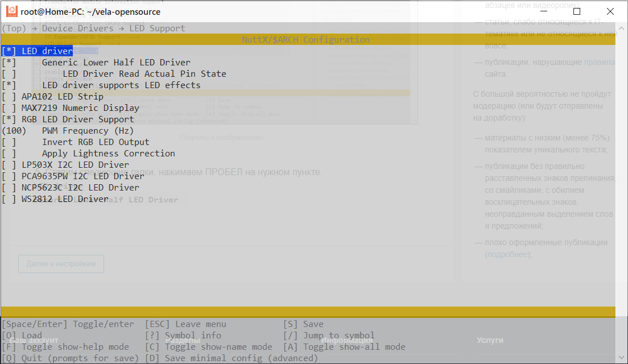Click 'Информация' heading in background page footer
Screen dimensions: 628x364
(x=347, y=340)
